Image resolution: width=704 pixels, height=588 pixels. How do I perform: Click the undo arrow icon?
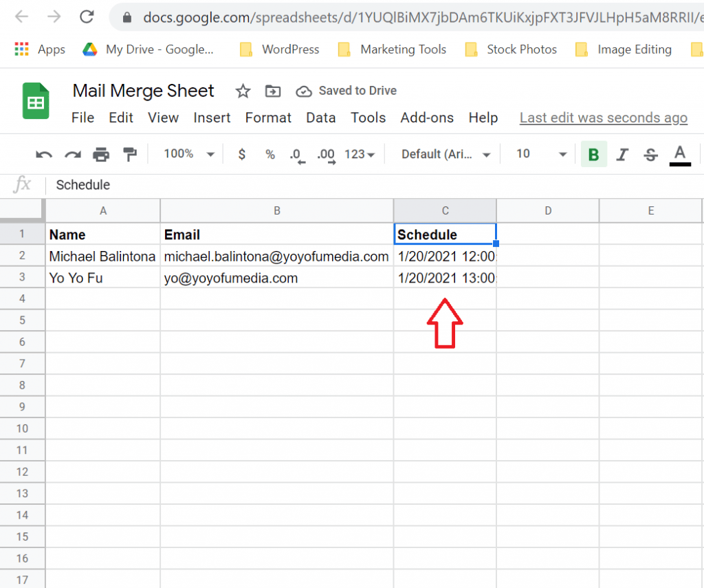44,155
